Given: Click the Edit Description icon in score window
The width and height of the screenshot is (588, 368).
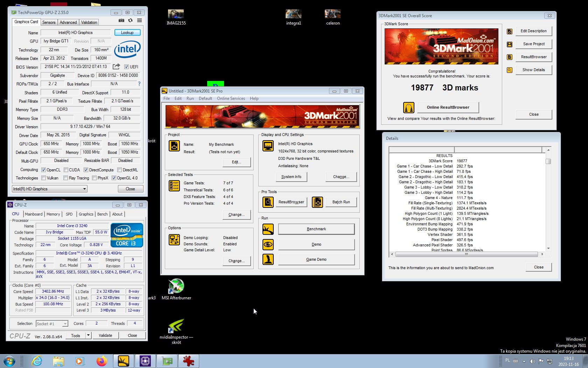Looking at the screenshot, I should tap(510, 32).
